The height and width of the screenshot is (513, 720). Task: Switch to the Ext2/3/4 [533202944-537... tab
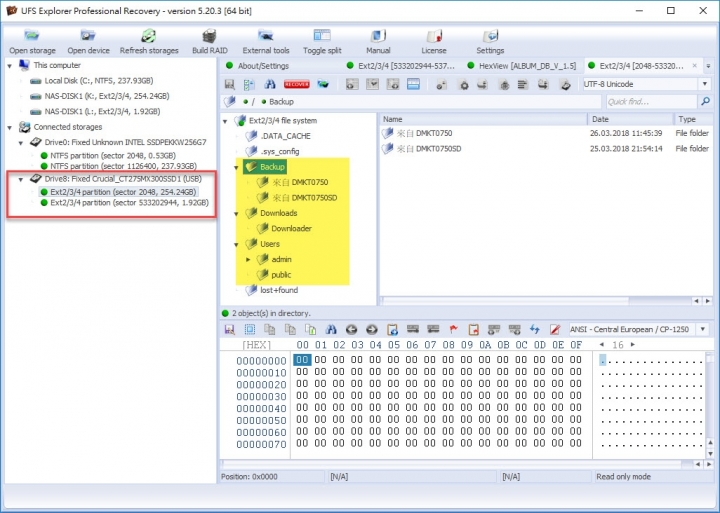pos(401,66)
